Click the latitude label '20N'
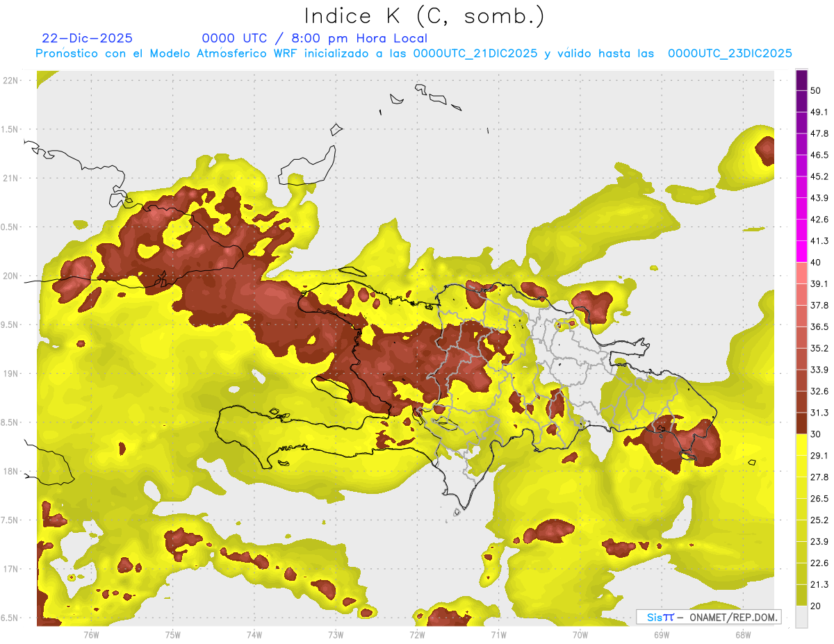The width and height of the screenshot is (834, 644). [10, 276]
